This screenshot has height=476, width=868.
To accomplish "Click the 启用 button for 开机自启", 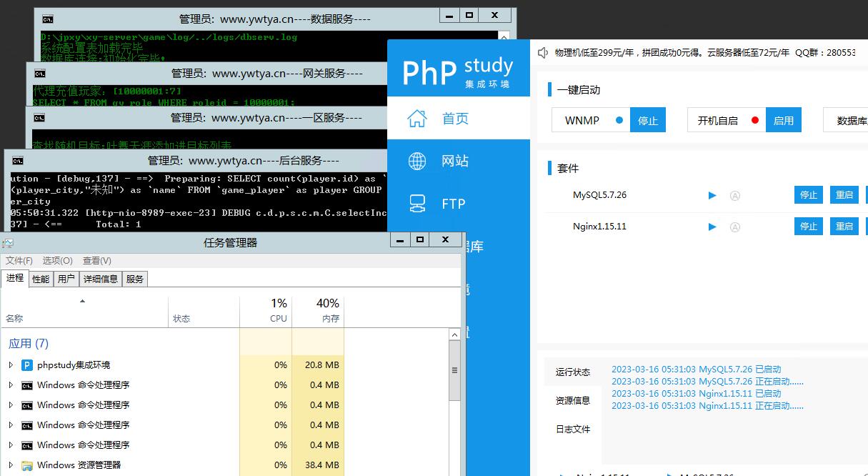I will pyautogui.click(x=784, y=121).
